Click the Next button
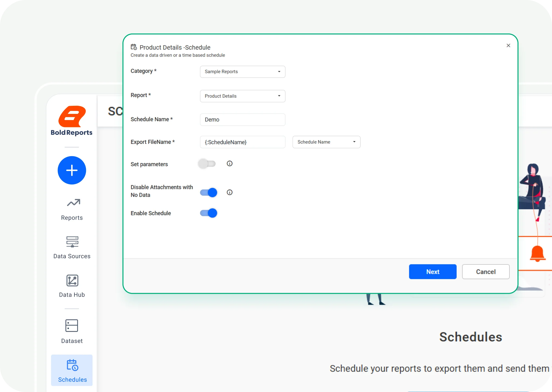This screenshot has height=392, width=552. pyautogui.click(x=433, y=272)
